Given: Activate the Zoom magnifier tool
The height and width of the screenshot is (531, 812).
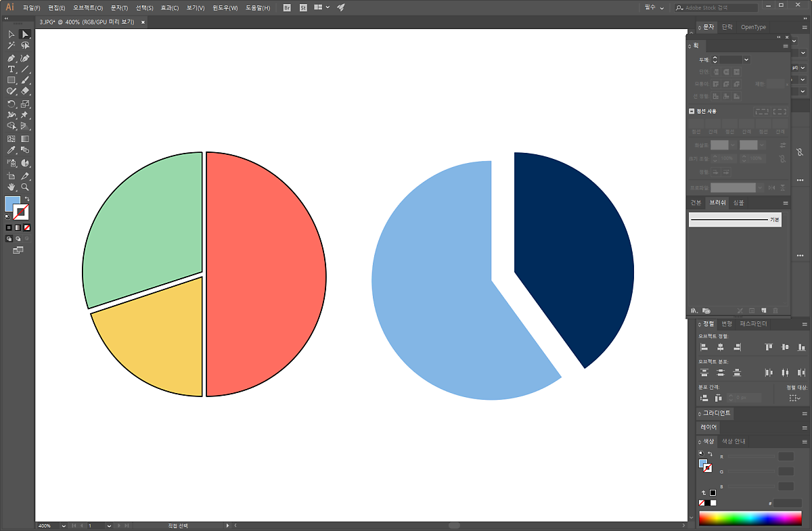Looking at the screenshot, I should (25, 187).
